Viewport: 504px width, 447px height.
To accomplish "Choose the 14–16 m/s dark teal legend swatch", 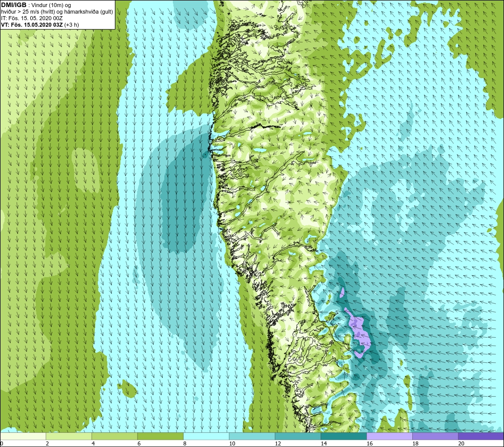I will coord(344,436).
